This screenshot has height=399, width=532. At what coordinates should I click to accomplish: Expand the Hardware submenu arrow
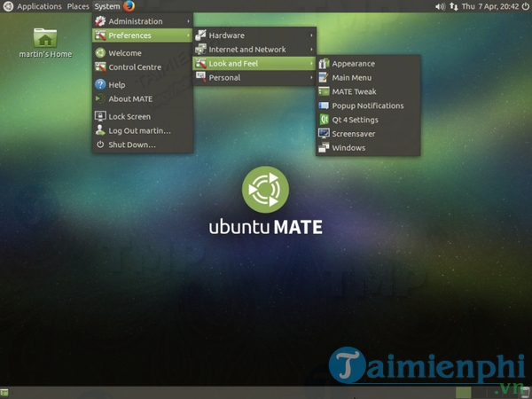click(x=311, y=35)
